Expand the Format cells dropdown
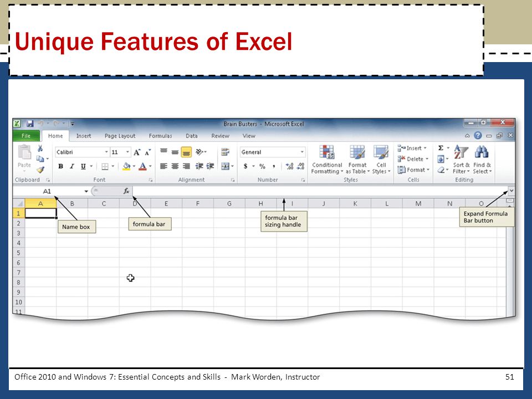This screenshot has width=532, height=399. (x=428, y=170)
